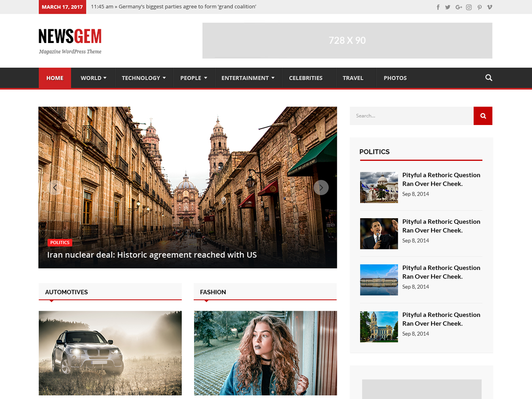Open the navbar search magnifier icon

tap(489, 78)
